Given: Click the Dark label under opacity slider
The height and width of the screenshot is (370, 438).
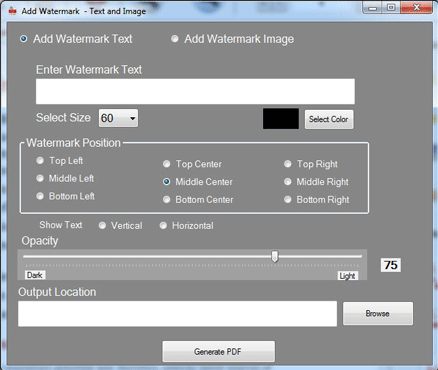Looking at the screenshot, I should tap(35, 275).
